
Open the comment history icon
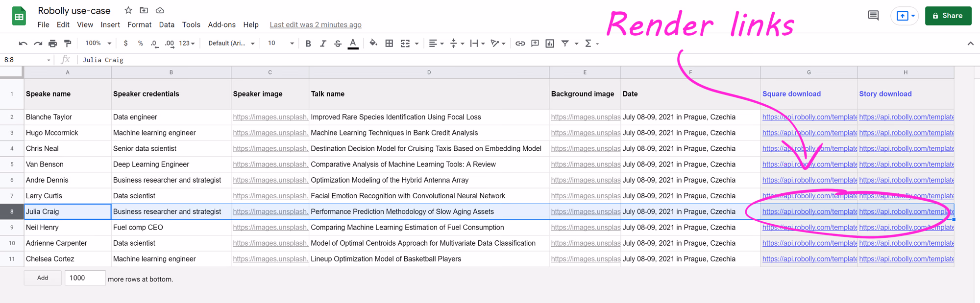(873, 16)
